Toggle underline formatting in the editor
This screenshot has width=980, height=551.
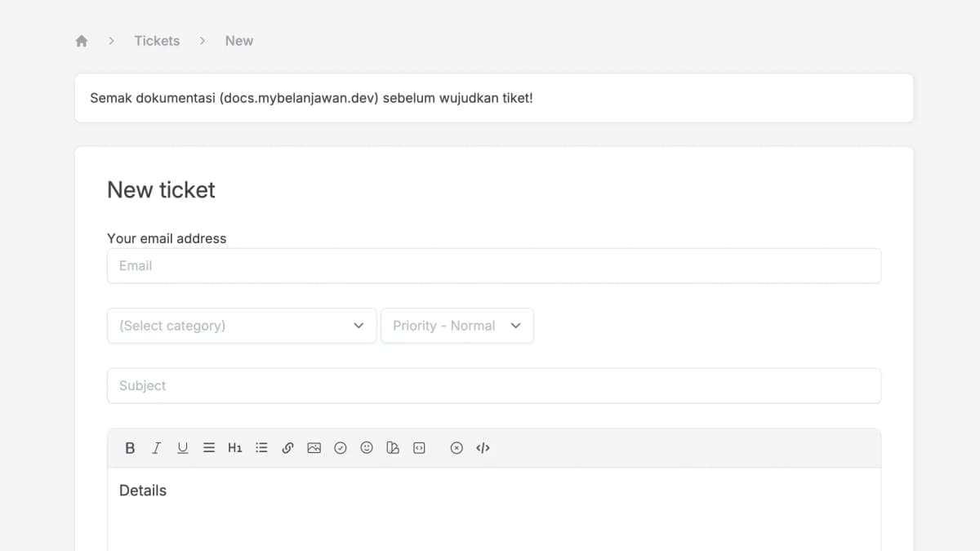coord(183,448)
